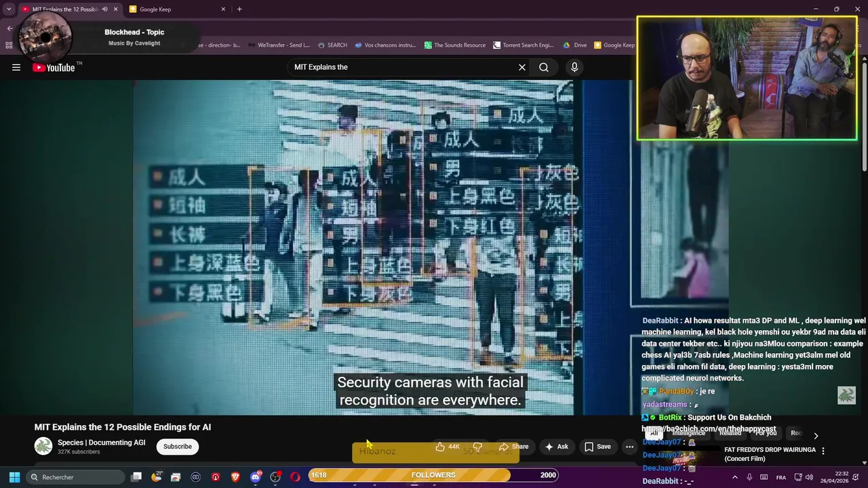The height and width of the screenshot is (488, 868).
Task: Switch the FRA keyboard language
Action: click(781, 477)
